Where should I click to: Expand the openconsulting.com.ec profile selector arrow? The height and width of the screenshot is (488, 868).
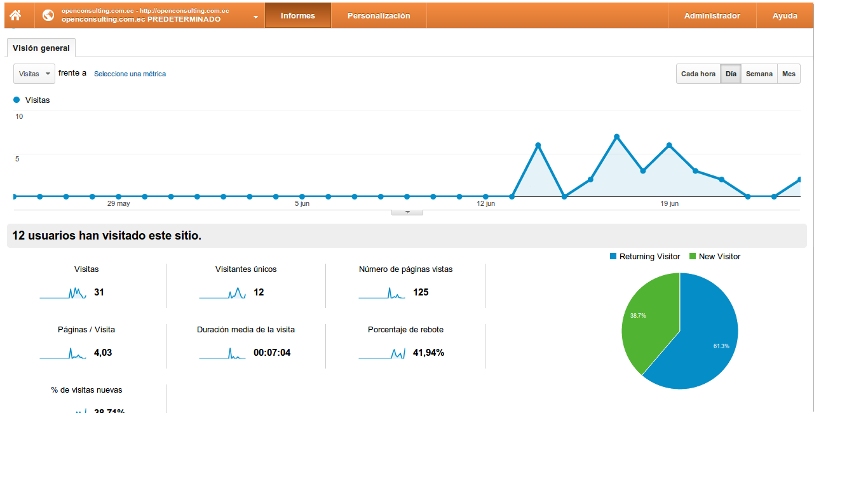(x=255, y=17)
